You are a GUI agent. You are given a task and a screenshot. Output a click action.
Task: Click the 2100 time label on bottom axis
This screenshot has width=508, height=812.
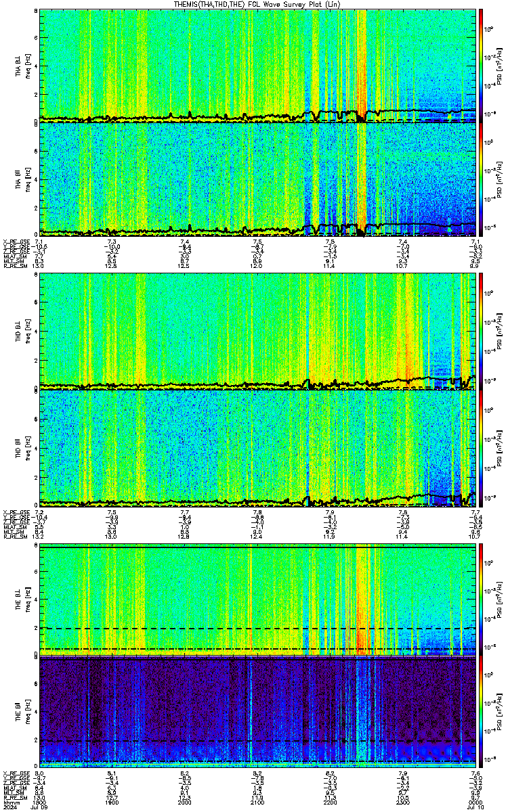tap(258, 804)
